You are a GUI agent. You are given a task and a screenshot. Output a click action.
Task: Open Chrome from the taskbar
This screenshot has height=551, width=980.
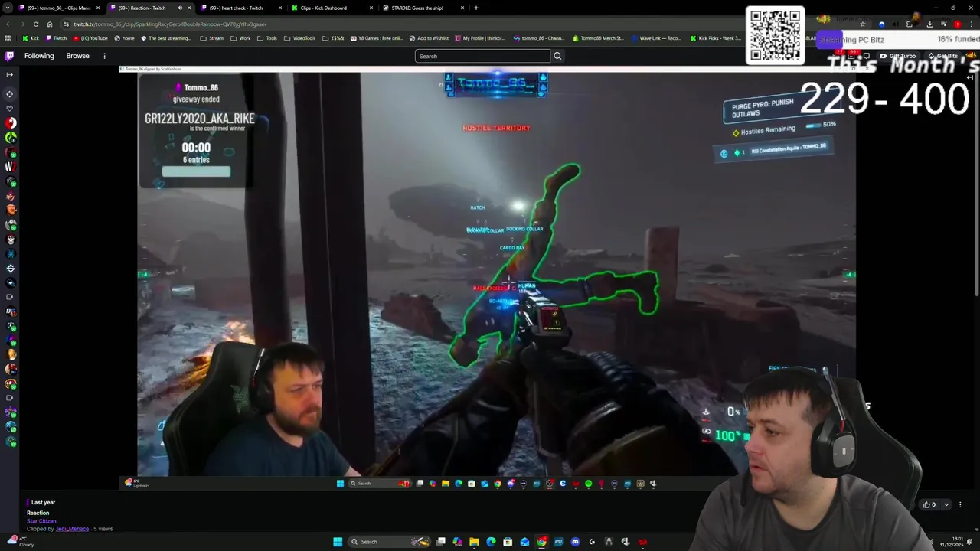(541, 542)
